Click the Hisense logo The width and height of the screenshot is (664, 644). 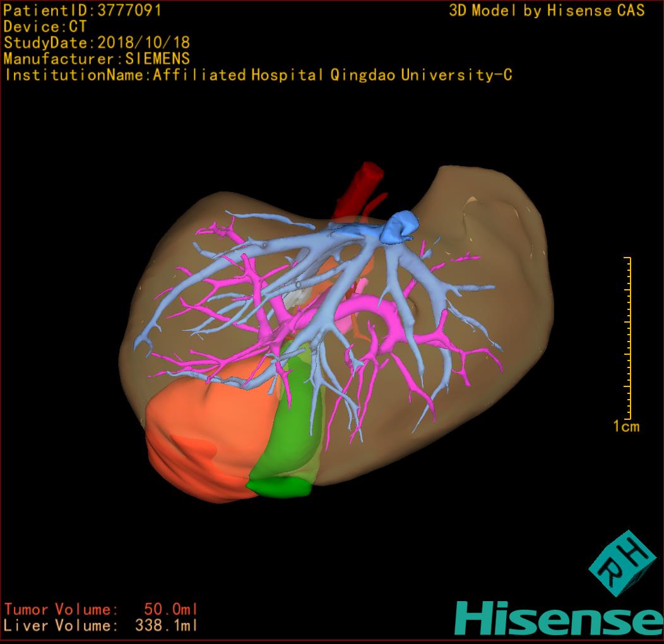point(559,619)
